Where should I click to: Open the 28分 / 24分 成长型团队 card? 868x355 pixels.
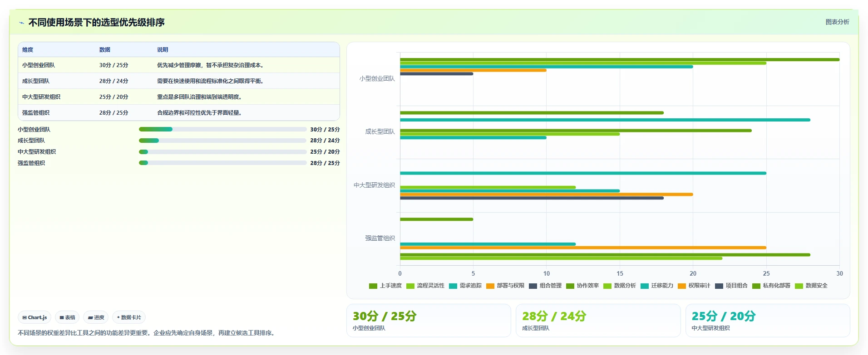tap(598, 321)
